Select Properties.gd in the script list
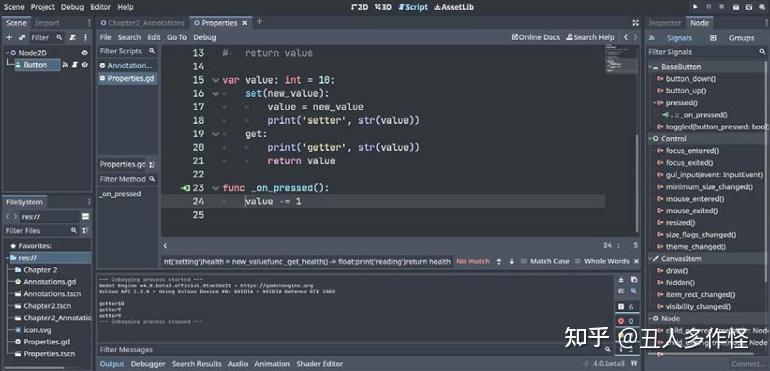Screen dimensions: 770x371 (127, 78)
